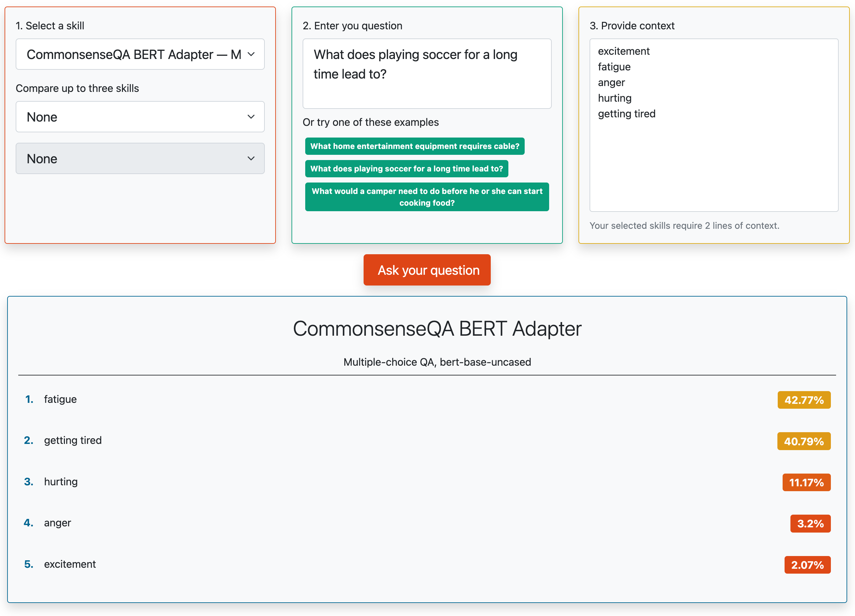
Task: Click into the context text area
Action: [x=713, y=125]
